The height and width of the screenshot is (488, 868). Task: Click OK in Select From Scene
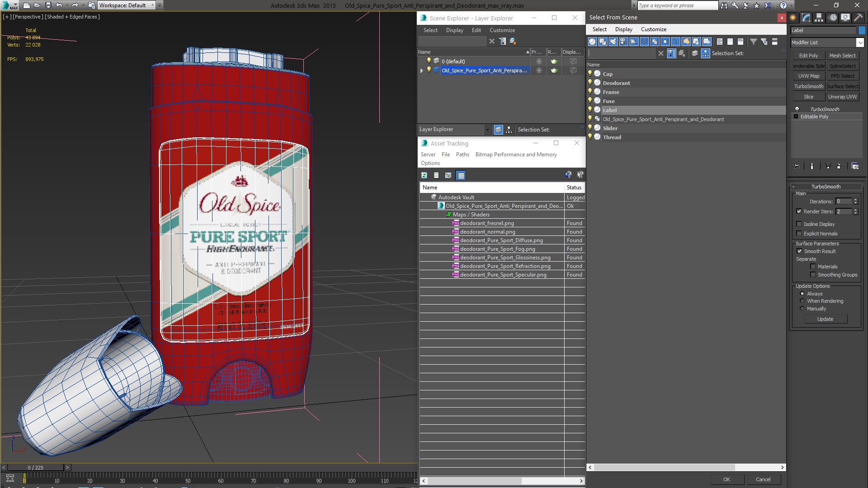click(726, 479)
